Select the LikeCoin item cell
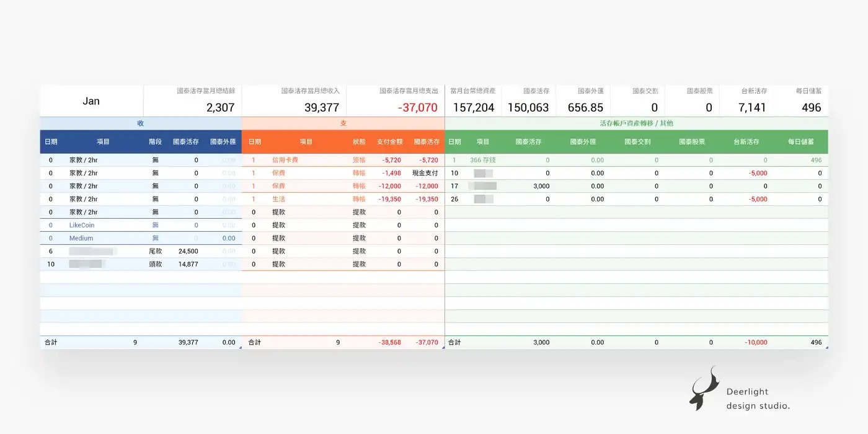 [82, 225]
